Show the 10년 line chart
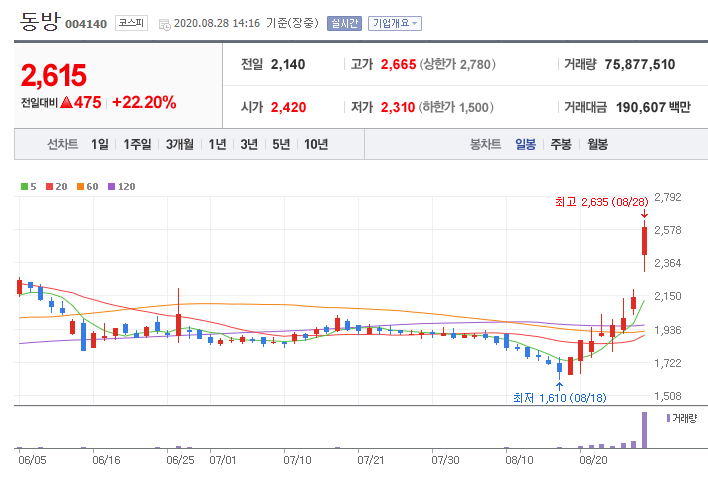This screenshot has width=708, height=481. tap(315, 144)
